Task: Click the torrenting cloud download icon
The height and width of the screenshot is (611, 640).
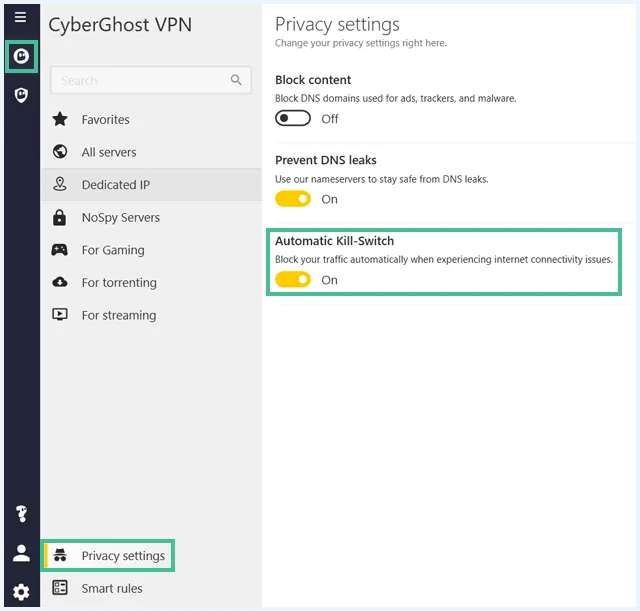Action: (x=60, y=282)
